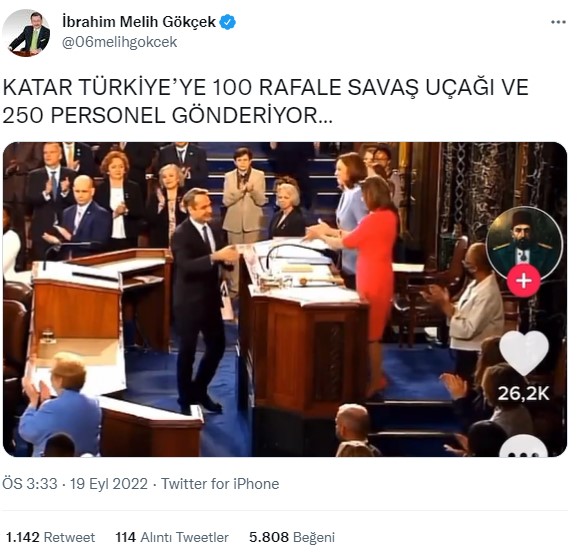This screenshot has width=581, height=555.
Task: Click the display name İbrahim Melih Gökçek
Action: (139, 22)
